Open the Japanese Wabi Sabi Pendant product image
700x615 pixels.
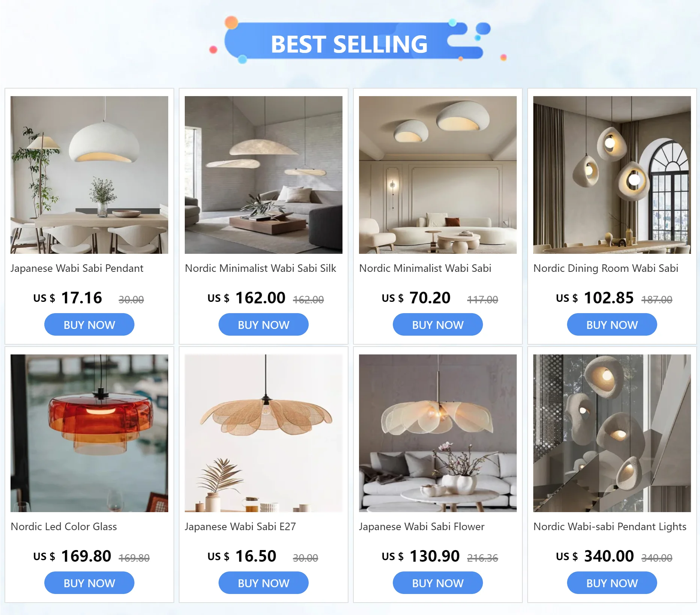[x=89, y=175]
